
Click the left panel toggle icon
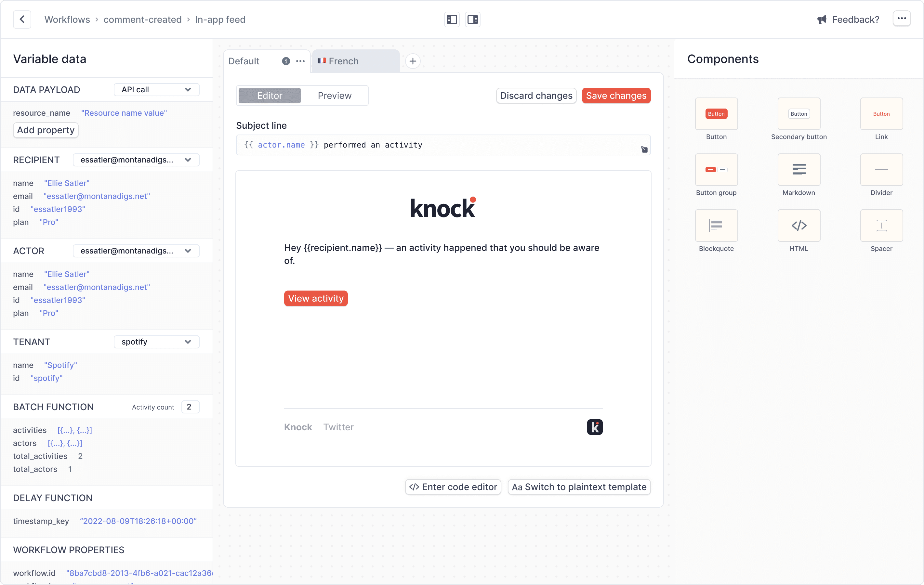(452, 19)
